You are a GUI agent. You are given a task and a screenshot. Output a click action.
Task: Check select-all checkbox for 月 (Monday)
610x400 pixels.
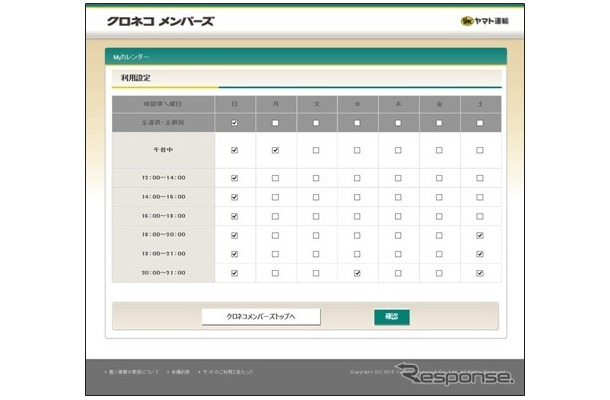tap(275, 123)
